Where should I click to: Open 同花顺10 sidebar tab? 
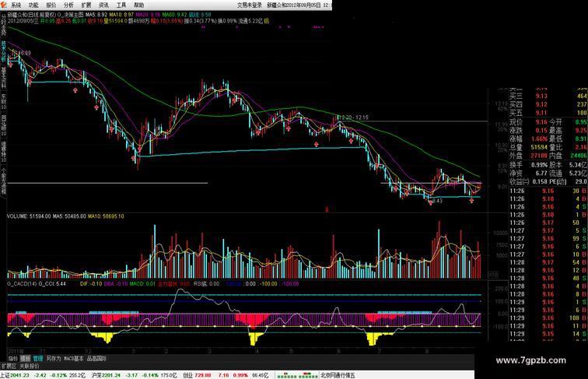[x=3, y=126]
